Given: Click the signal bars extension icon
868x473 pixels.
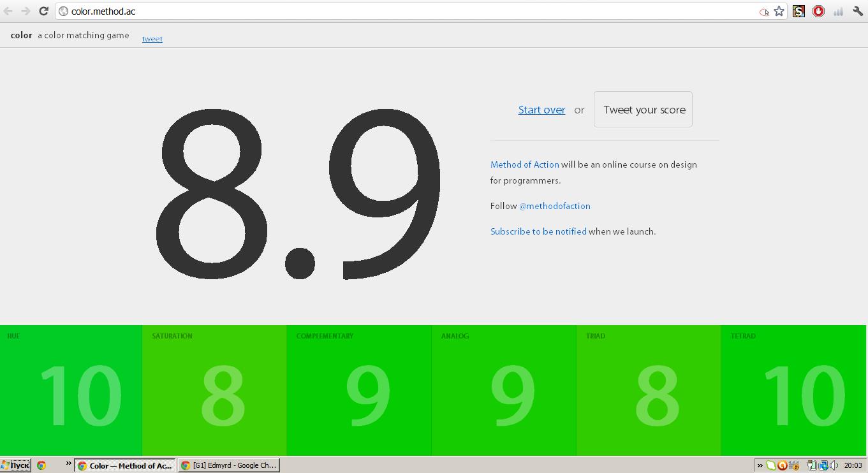Looking at the screenshot, I should [x=838, y=11].
